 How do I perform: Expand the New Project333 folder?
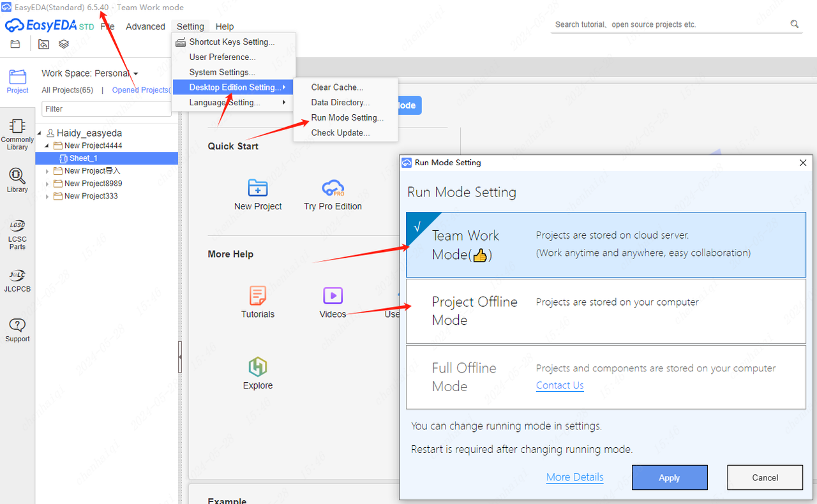[x=47, y=196]
